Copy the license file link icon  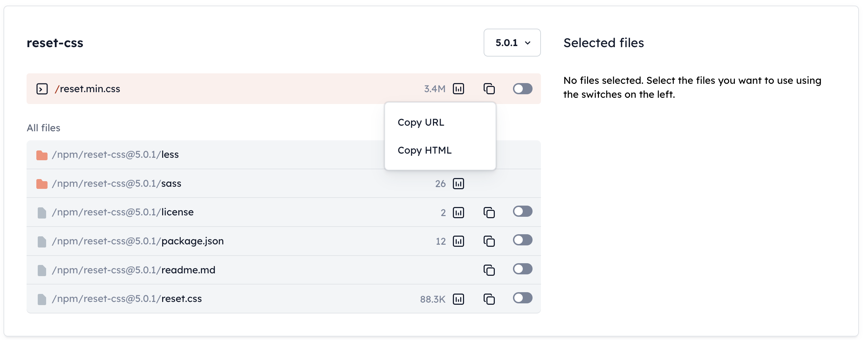pyautogui.click(x=489, y=212)
